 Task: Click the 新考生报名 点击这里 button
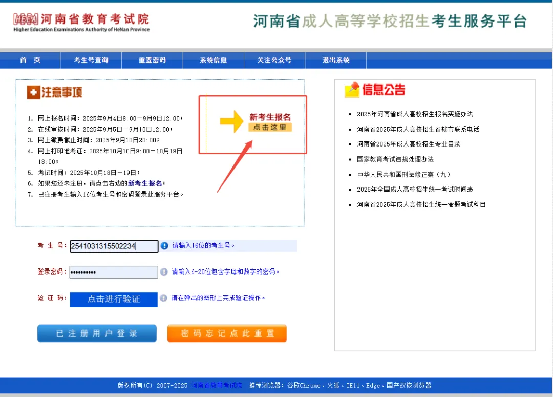click(x=270, y=122)
